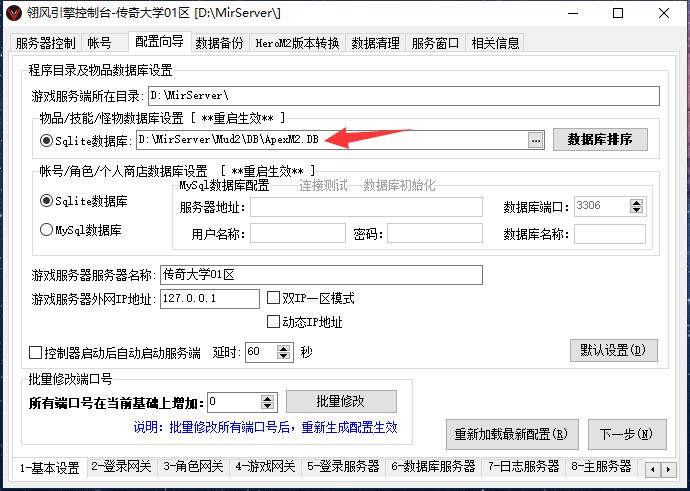Browse for database file with ... button
The width and height of the screenshot is (690, 491).
click(x=536, y=141)
